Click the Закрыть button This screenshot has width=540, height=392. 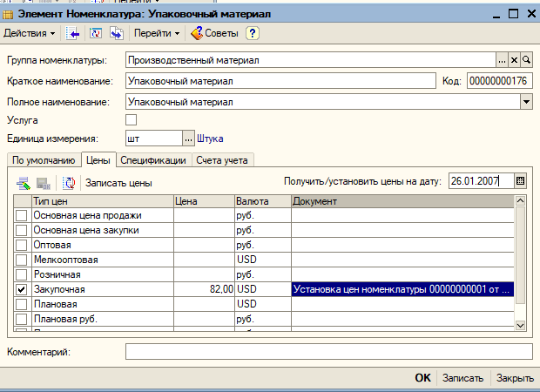point(515,378)
